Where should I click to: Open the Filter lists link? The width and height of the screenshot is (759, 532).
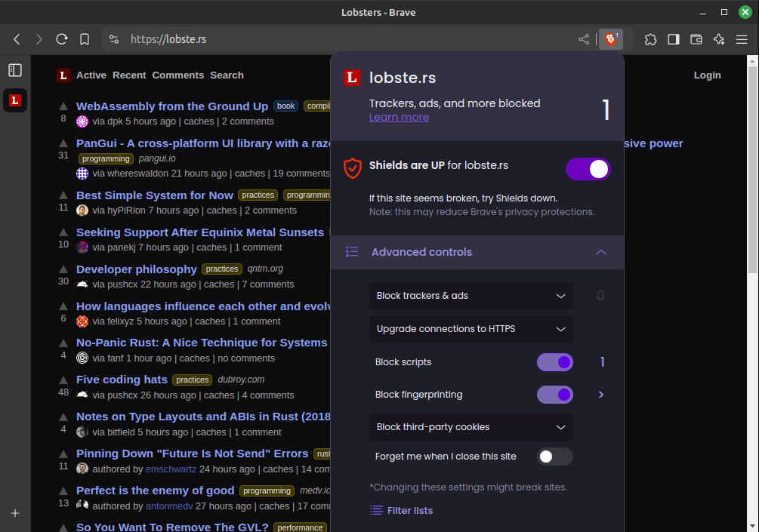409,510
